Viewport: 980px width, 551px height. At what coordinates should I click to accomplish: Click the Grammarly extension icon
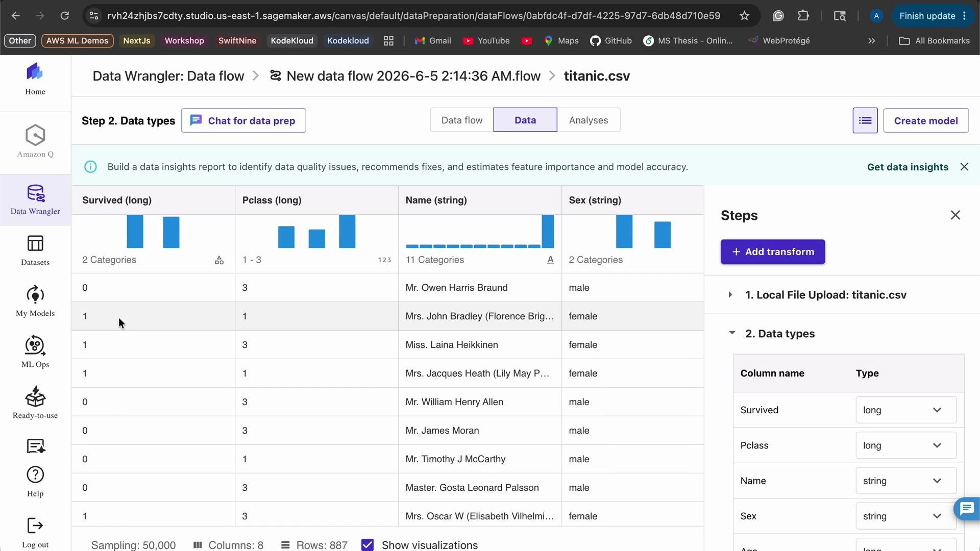pos(778,16)
